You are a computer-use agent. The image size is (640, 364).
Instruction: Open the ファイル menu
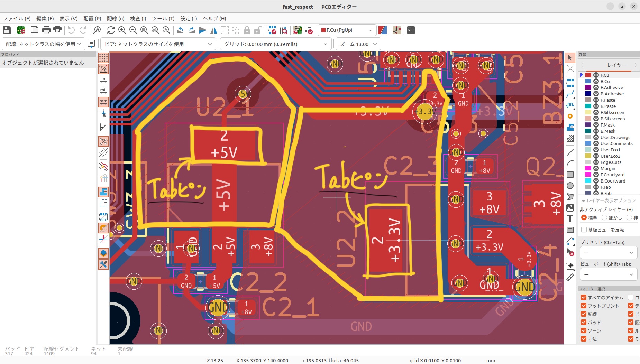pyautogui.click(x=17, y=18)
